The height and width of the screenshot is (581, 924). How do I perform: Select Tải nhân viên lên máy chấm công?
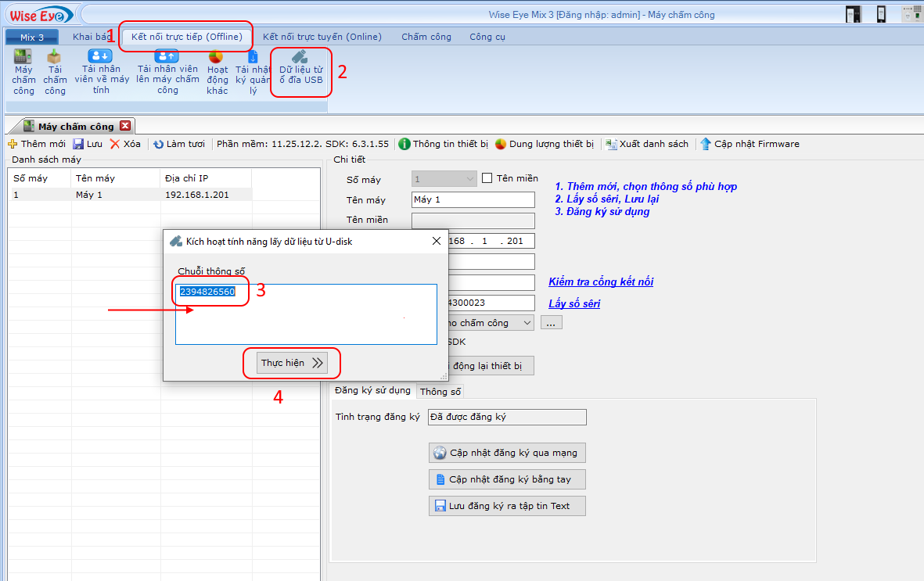pos(167,71)
